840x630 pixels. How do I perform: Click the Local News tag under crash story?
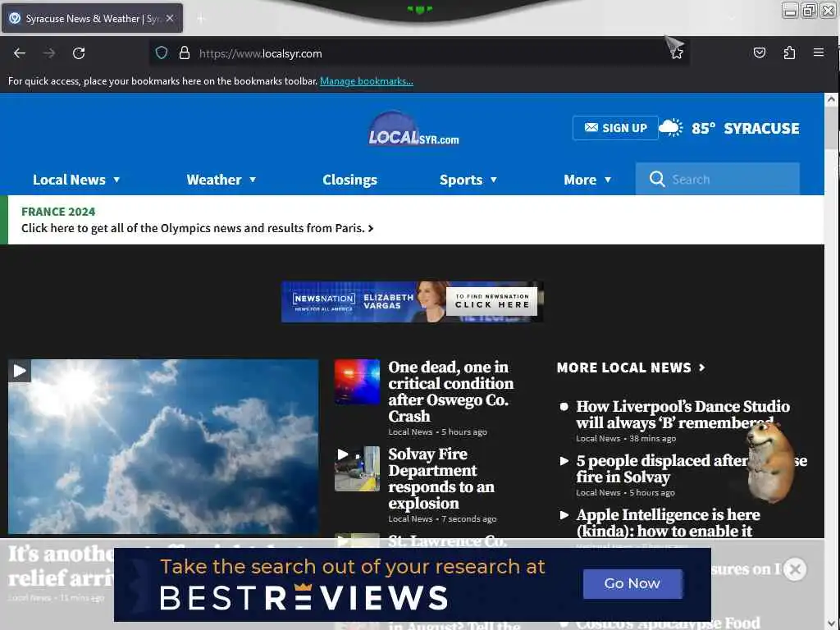click(410, 431)
